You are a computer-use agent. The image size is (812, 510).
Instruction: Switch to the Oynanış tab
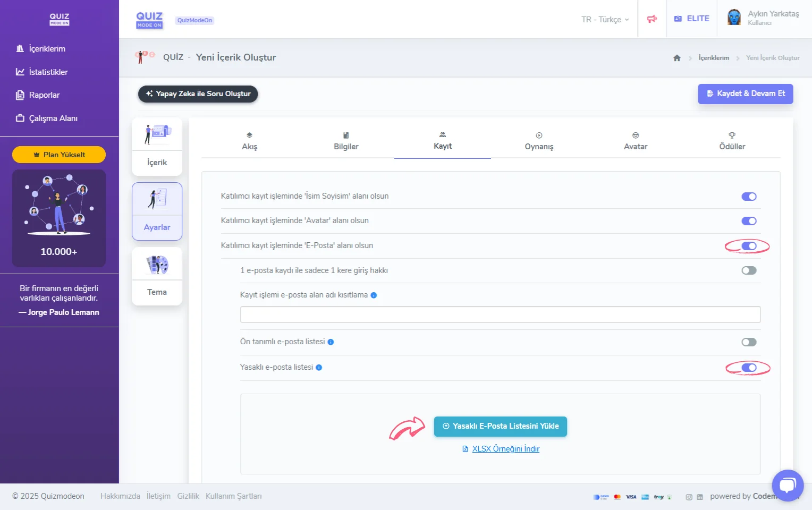[539, 141]
